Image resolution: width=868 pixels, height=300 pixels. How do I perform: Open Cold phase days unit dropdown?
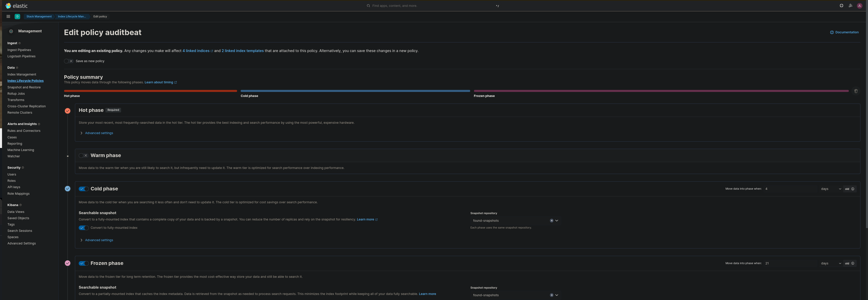[x=831, y=189]
